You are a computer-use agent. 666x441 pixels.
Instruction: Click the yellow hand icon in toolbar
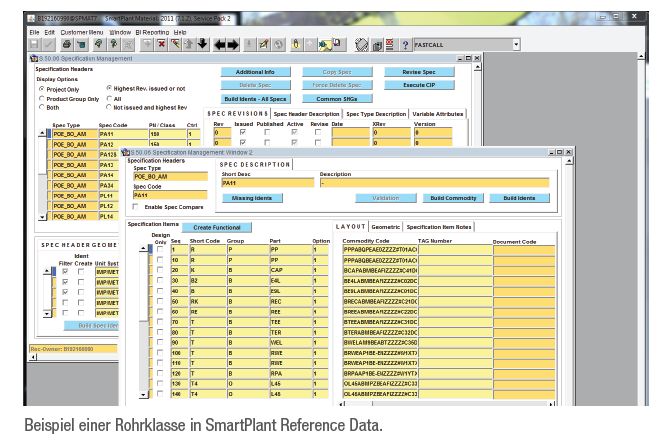296,44
